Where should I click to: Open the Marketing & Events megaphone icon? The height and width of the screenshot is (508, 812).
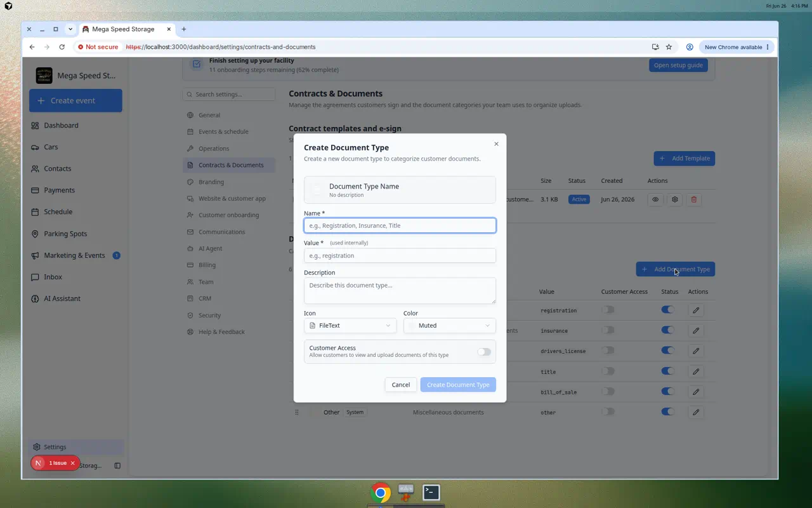(x=35, y=255)
